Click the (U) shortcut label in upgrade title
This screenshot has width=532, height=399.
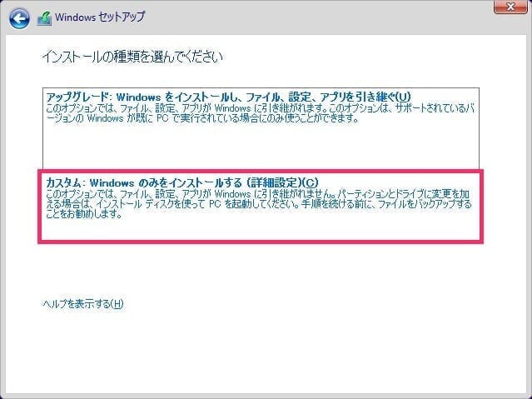pos(404,97)
